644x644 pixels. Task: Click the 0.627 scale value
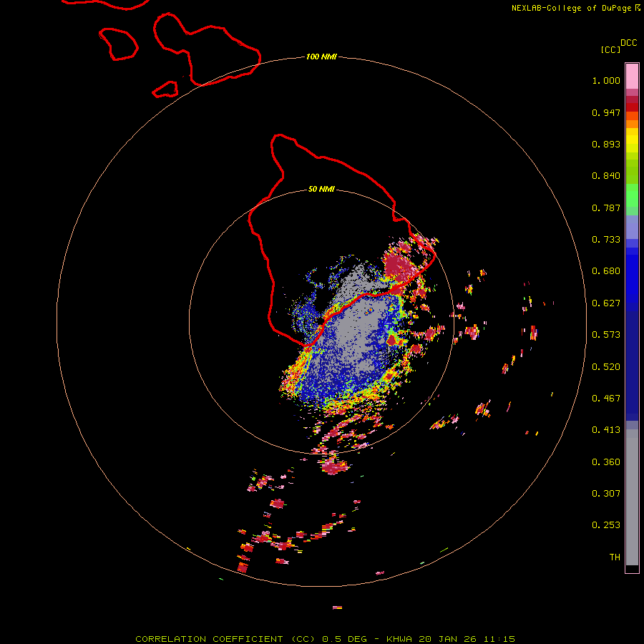tap(606, 303)
